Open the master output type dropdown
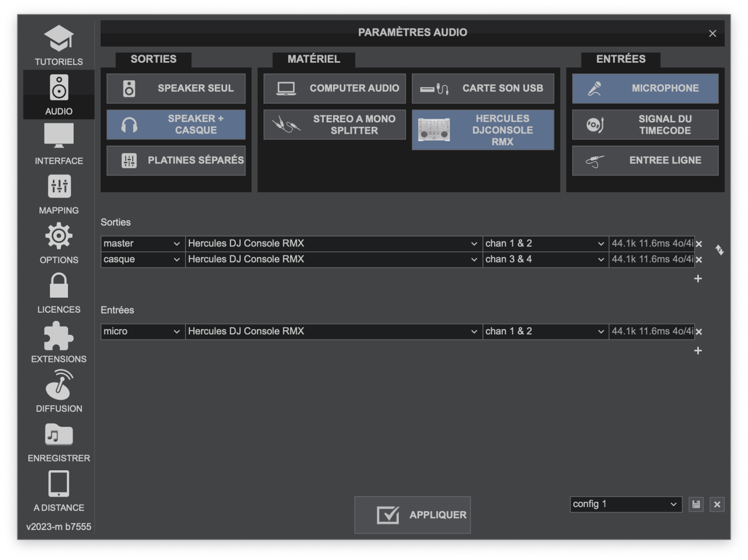The width and height of the screenshot is (748, 560). pos(143,244)
